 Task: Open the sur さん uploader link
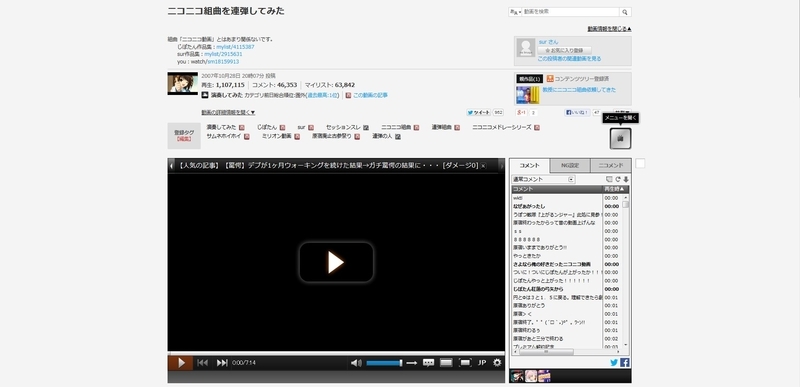(548, 42)
